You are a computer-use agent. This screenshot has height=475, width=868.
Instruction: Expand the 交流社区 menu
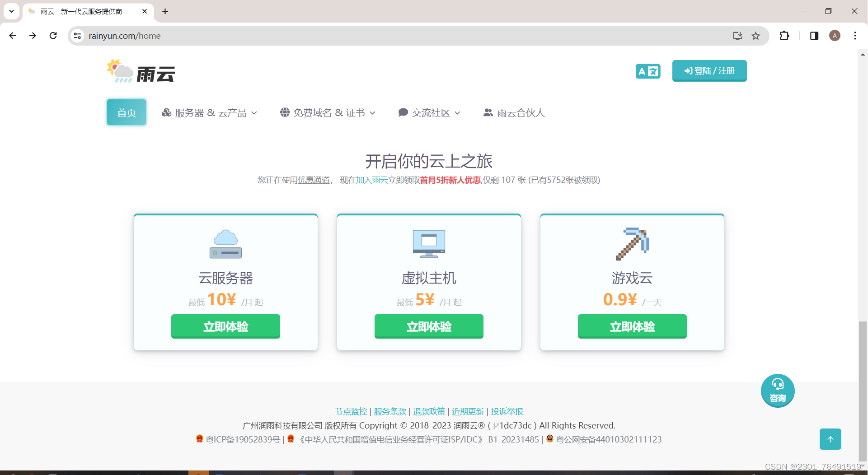pyautogui.click(x=429, y=113)
